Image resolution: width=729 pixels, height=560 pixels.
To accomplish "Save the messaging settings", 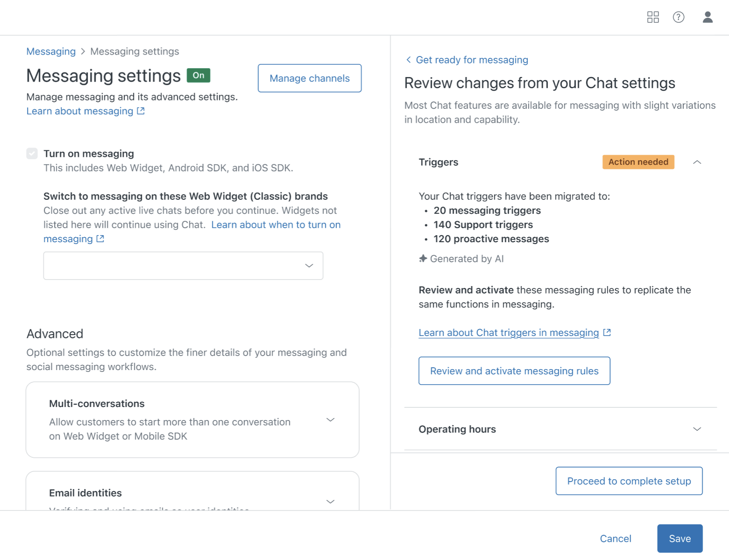I will coord(680,539).
